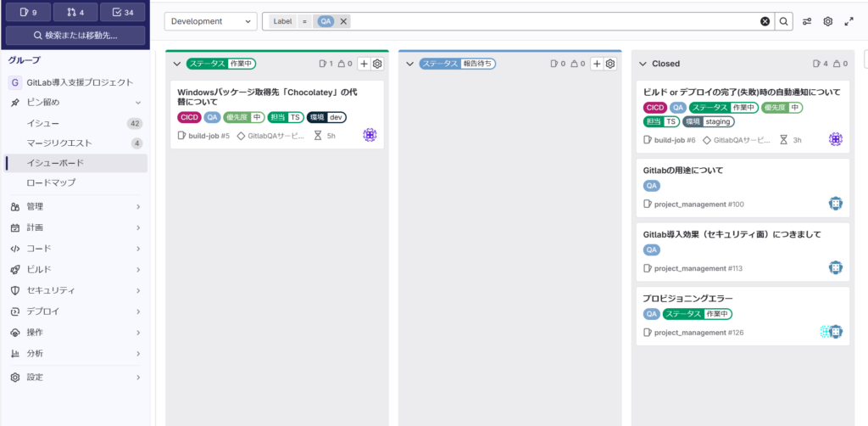Image resolution: width=868 pixels, height=426 pixels.
Task: Open the to-do counter showing 34
Action: (122, 12)
